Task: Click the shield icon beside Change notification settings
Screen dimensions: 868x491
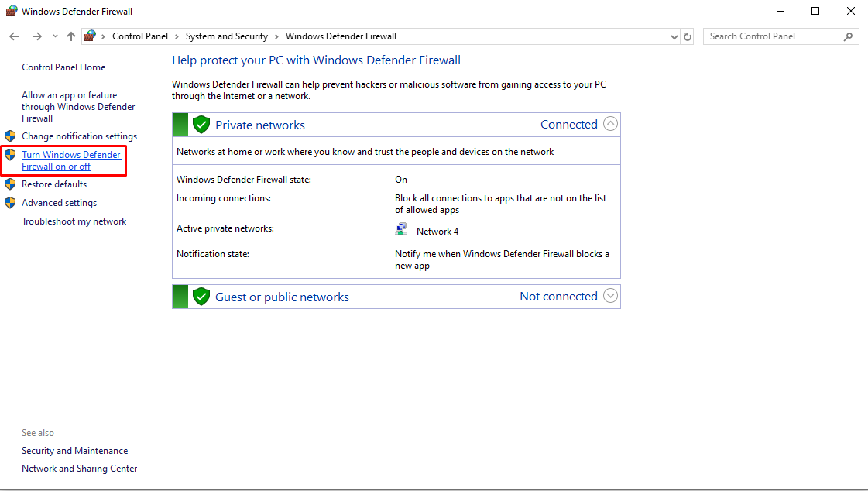Action: coord(10,136)
